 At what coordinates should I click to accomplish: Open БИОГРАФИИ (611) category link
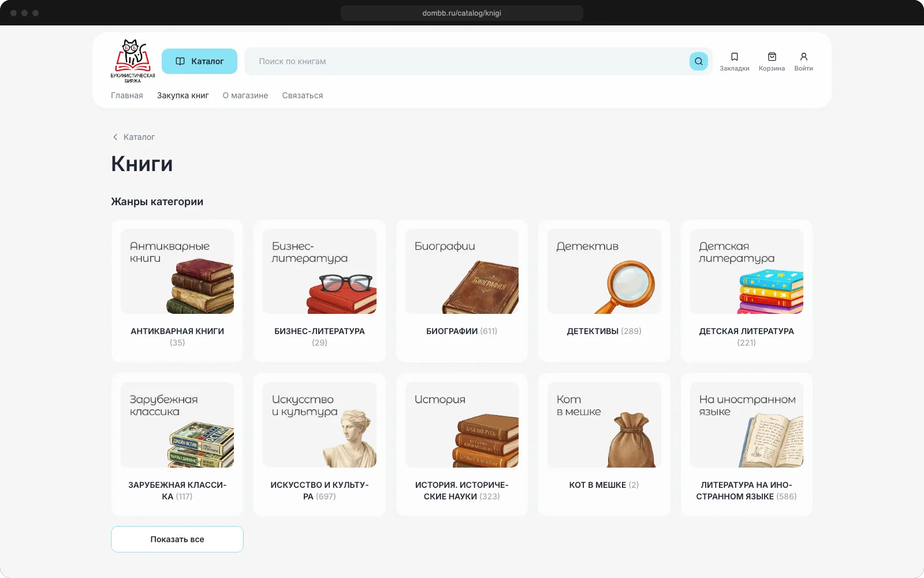pos(461,331)
